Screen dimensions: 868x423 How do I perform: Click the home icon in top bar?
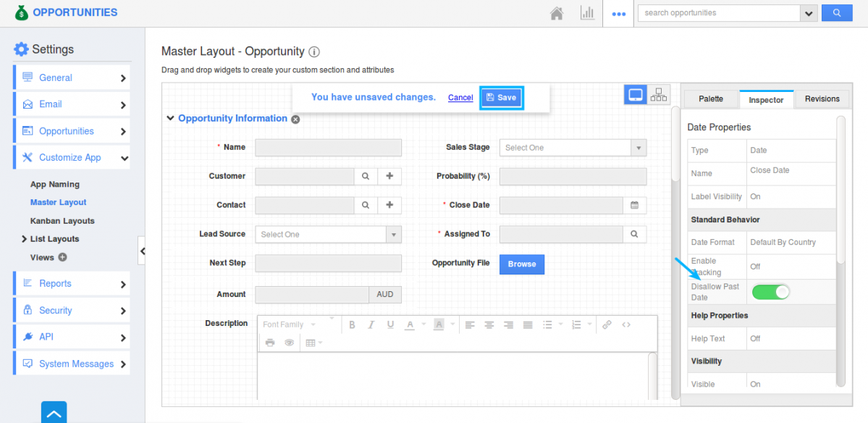point(557,13)
